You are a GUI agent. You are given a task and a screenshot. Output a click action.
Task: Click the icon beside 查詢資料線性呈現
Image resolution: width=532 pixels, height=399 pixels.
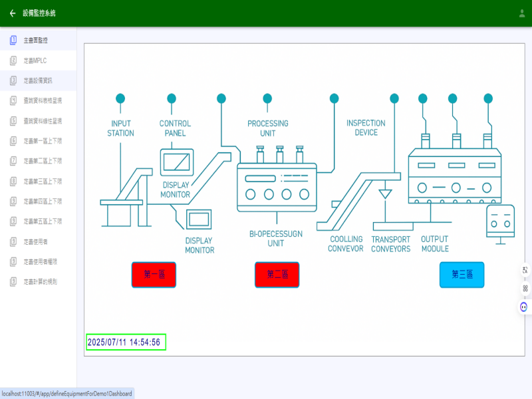13,121
